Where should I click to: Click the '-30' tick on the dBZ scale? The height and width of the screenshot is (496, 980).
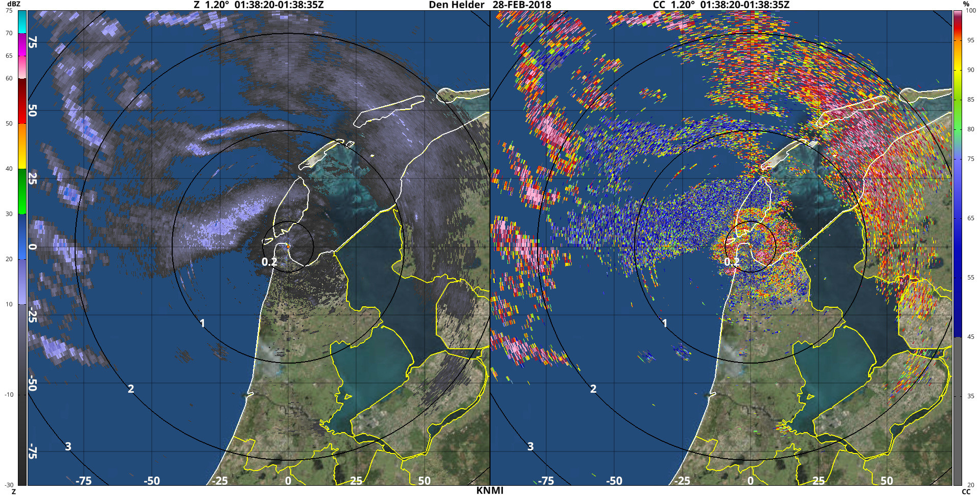pos(9,485)
